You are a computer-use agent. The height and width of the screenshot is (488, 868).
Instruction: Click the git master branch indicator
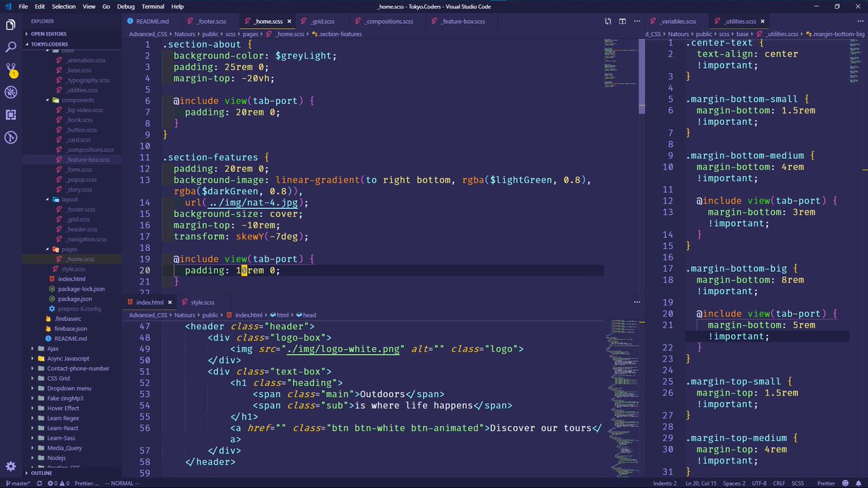pos(18,483)
